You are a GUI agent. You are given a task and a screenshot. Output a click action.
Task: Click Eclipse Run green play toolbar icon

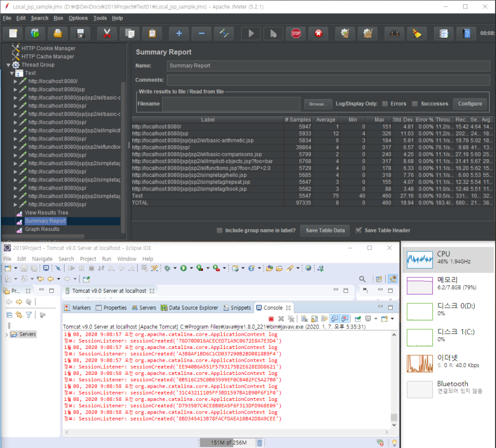(183, 268)
